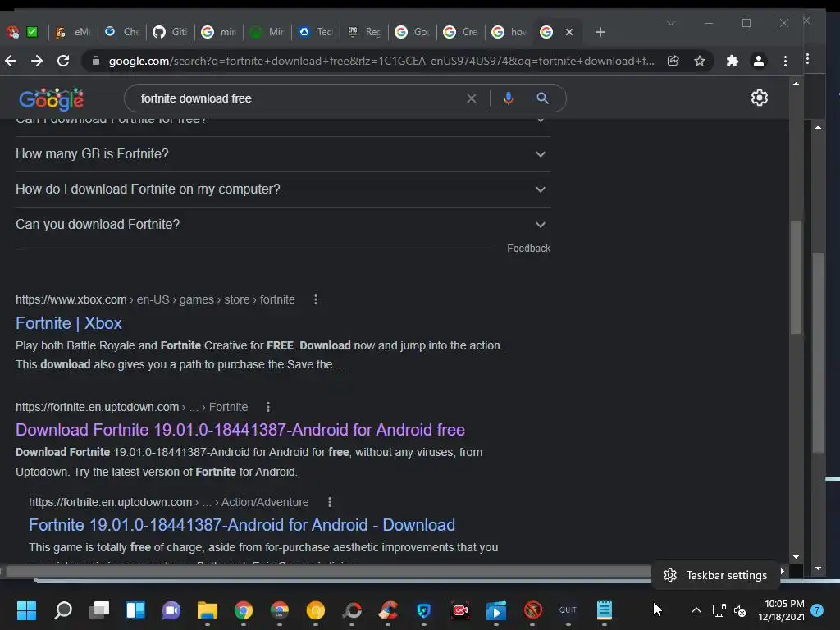Switch to the eMu tab
This screenshot has width=840, height=630.
[73, 32]
